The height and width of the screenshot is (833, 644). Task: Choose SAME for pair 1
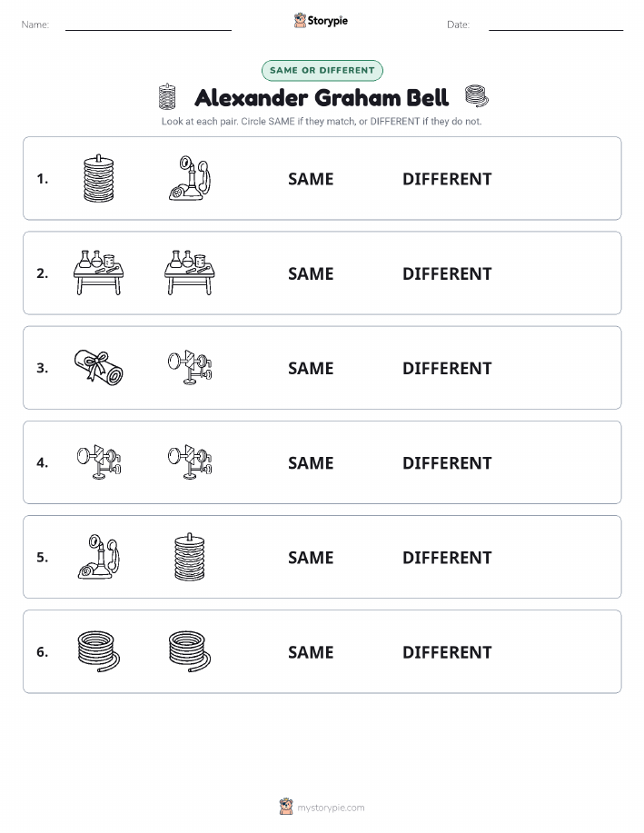pos(311,179)
